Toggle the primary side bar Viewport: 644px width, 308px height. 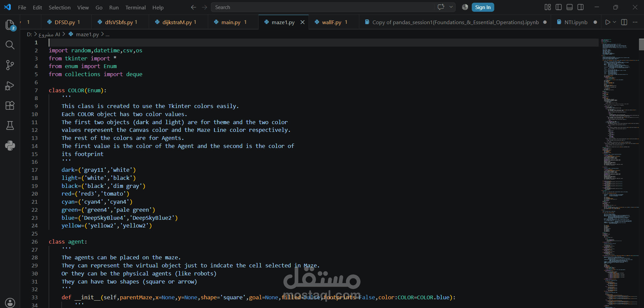559,7
